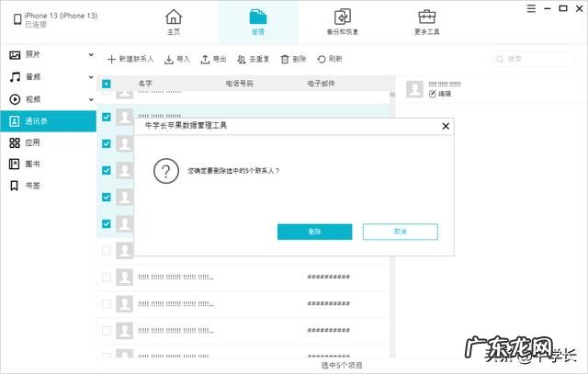Click the dialog message about deleting 5个联系人
The image size is (588, 374).
click(233, 171)
